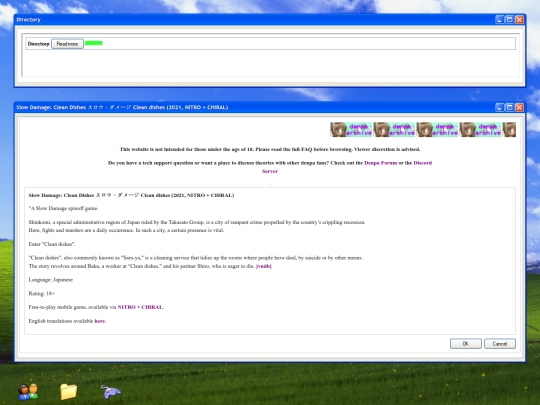
Task: Launch the game controller desktop icon
Action: pyautogui.click(x=111, y=392)
